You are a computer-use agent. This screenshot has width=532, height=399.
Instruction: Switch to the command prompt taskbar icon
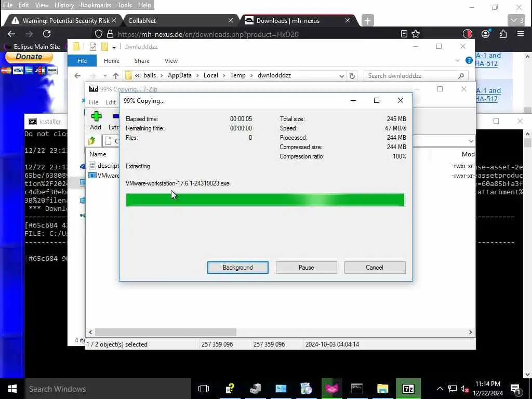pyautogui.click(x=357, y=389)
